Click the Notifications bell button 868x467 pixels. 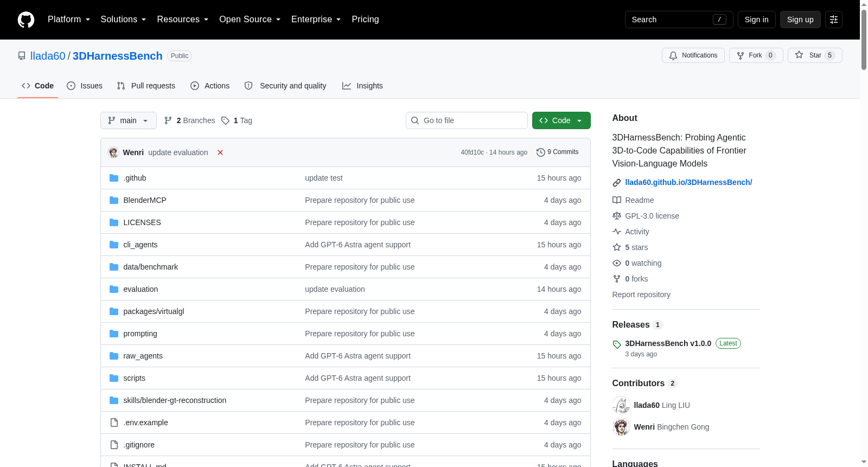coord(693,55)
